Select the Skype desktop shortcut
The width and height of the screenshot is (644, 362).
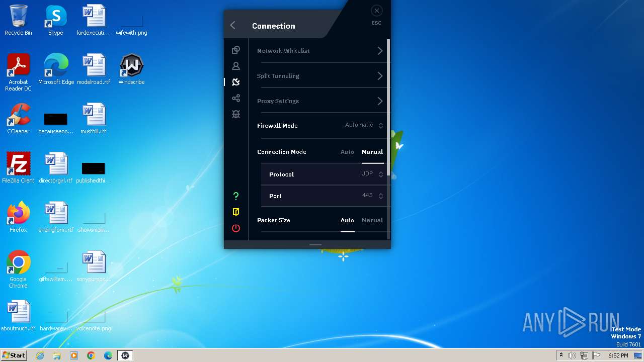[56, 20]
